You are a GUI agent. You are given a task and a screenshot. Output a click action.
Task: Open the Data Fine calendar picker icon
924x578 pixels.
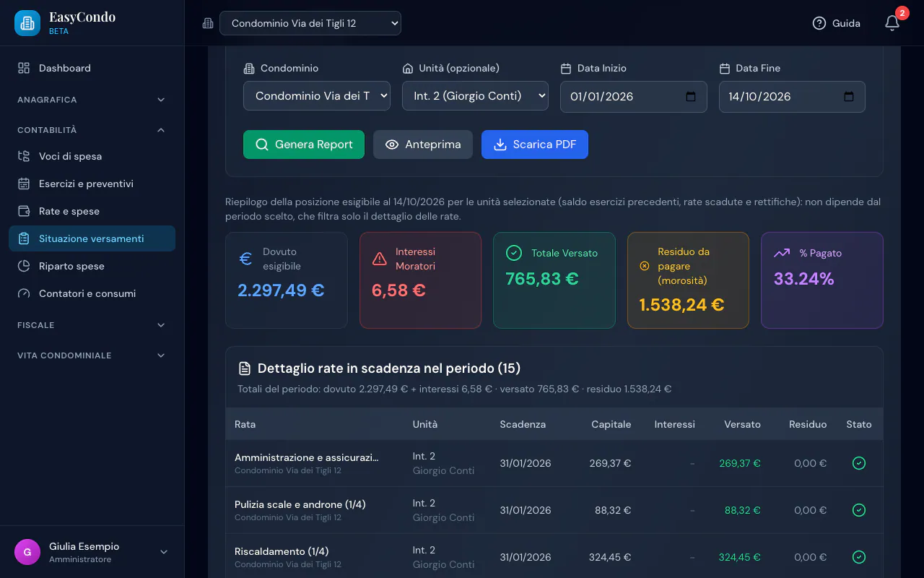[x=849, y=97]
